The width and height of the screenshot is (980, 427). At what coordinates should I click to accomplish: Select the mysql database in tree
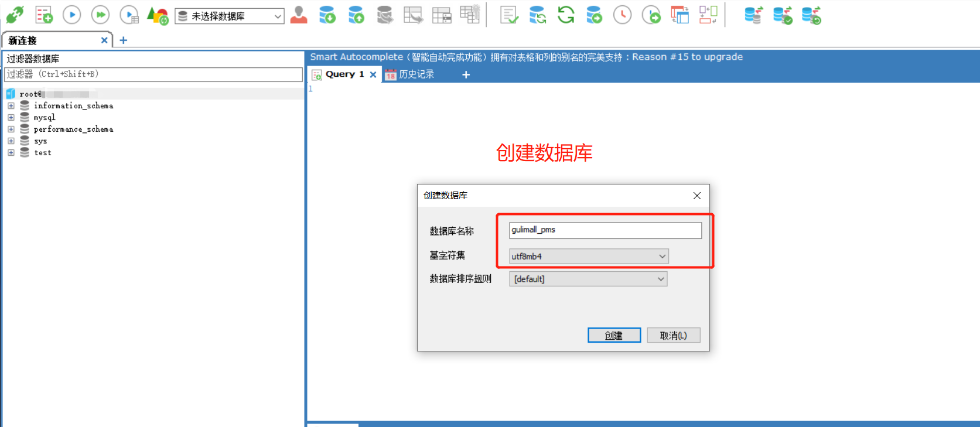coord(45,118)
